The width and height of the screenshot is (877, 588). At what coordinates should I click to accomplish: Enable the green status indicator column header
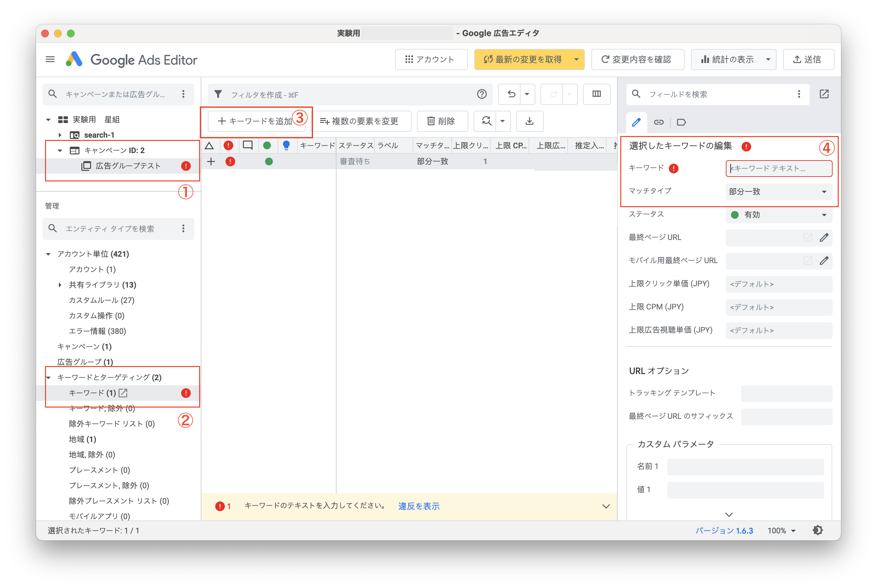[267, 145]
